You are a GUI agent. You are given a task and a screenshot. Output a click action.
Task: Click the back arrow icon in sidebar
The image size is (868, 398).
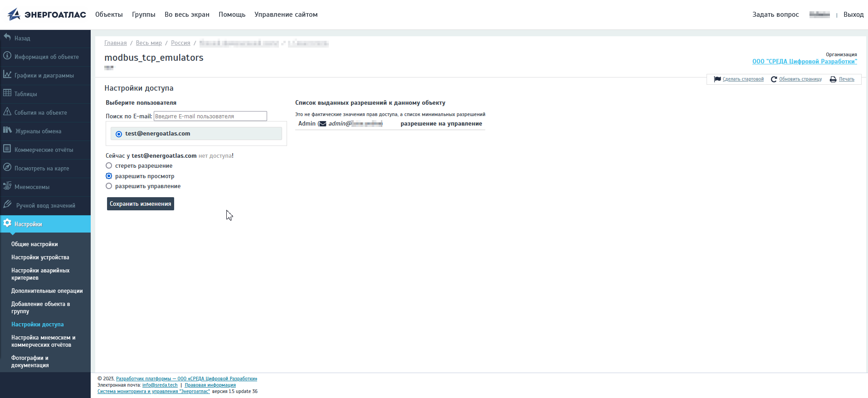(x=7, y=38)
